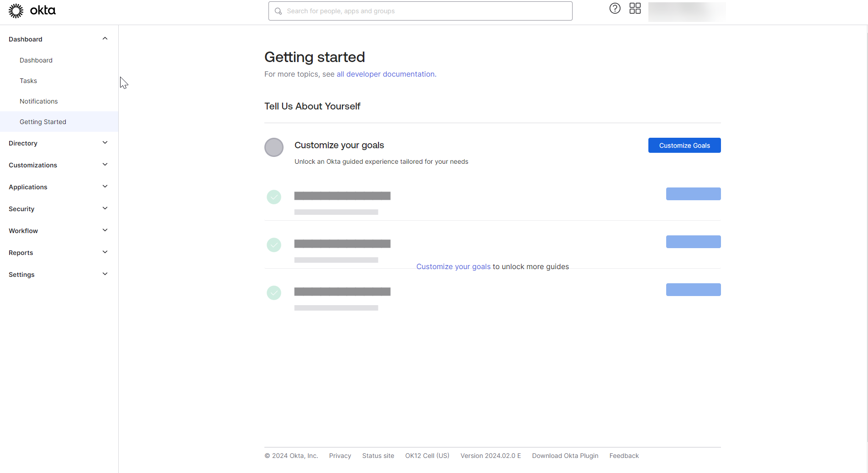Select Getting Started in the sidebar
The image size is (868, 473).
[x=59, y=122]
